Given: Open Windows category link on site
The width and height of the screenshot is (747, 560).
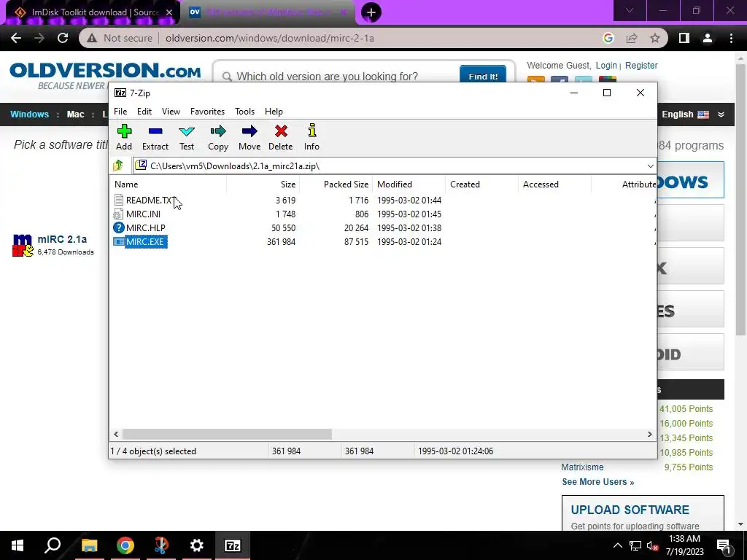Looking at the screenshot, I should tap(29, 114).
